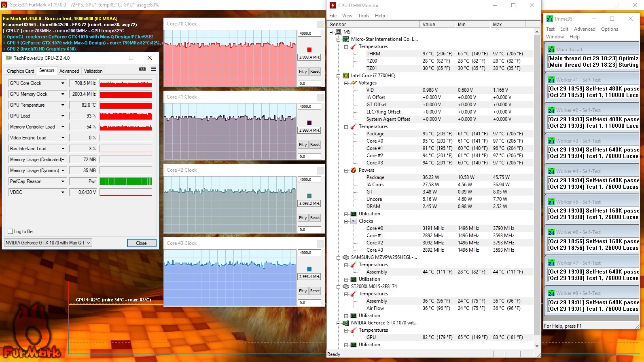Click the Worker #1 Self-Test window icon

[x=551, y=80]
